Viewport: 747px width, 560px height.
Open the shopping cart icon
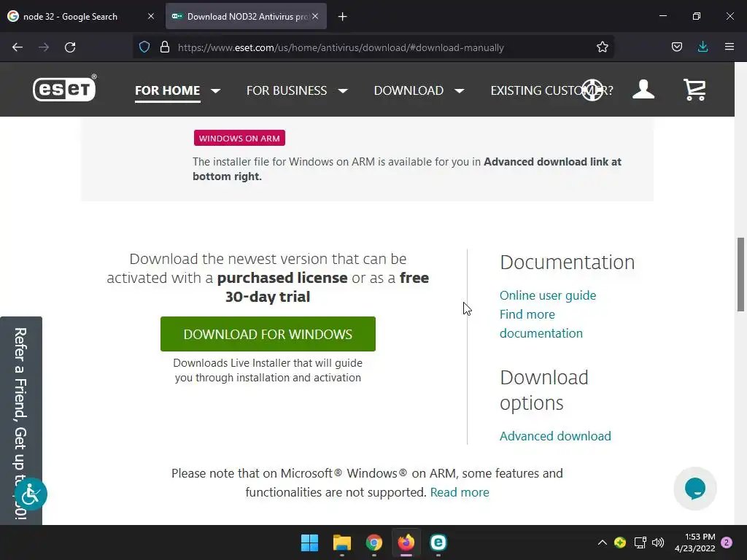point(694,90)
